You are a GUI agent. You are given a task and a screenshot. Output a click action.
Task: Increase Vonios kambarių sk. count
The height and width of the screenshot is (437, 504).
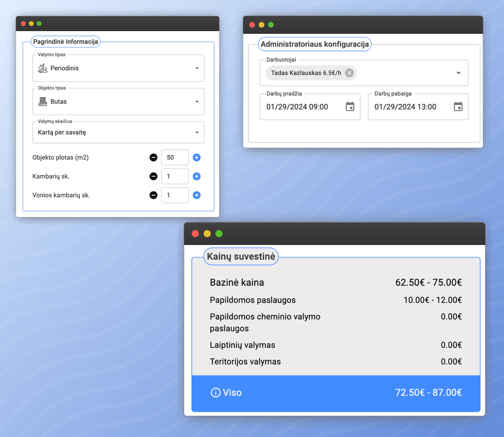[196, 195]
